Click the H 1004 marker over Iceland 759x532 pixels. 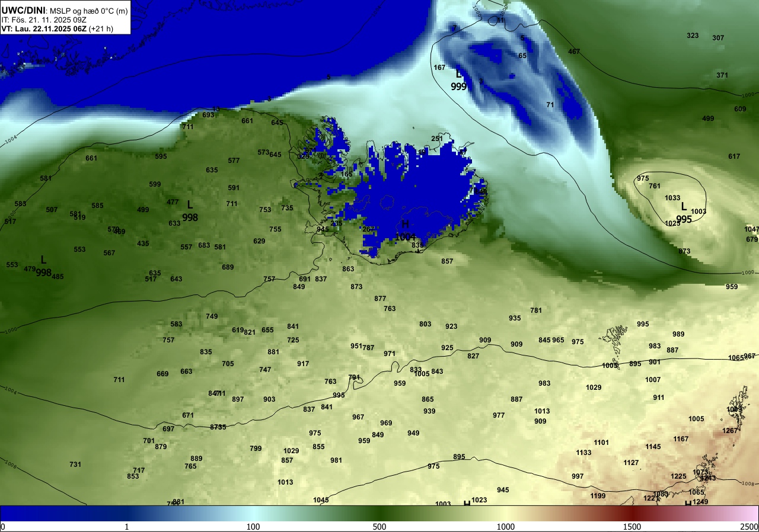pos(406,231)
